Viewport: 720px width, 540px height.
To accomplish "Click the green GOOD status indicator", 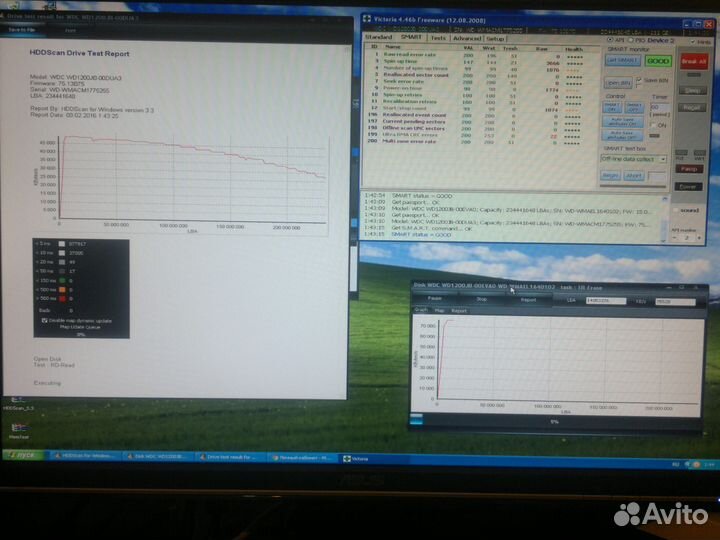I will point(658,61).
